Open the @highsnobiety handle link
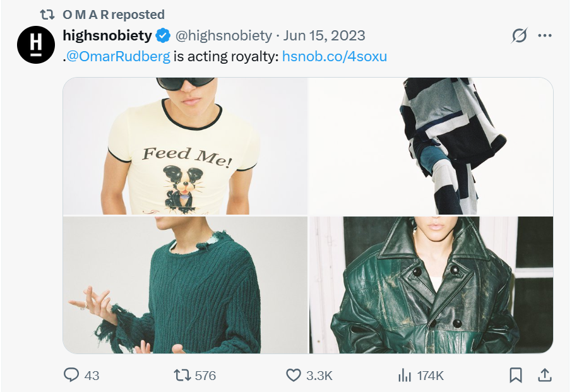The image size is (572, 392). pyautogui.click(x=223, y=35)
